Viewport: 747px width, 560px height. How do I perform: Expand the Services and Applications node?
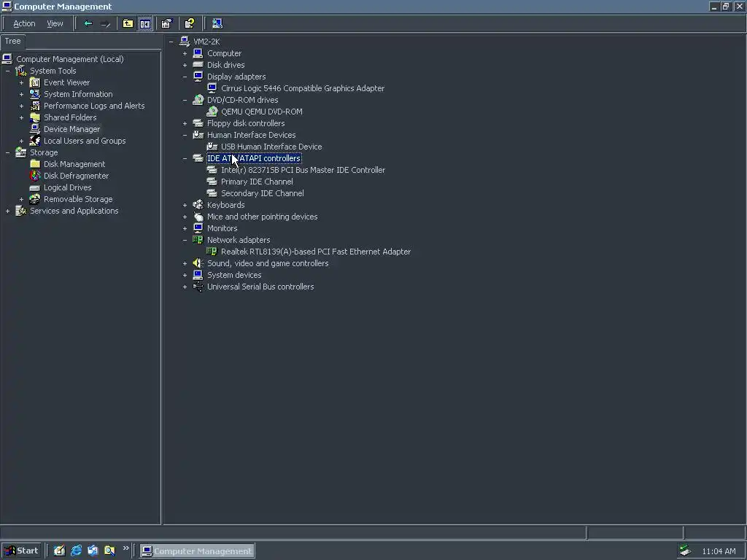(7, 211)
